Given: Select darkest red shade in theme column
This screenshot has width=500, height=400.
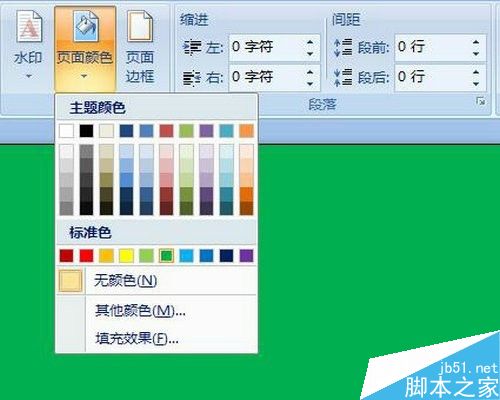Looking at the screenshot, I should tap(166, 208).
